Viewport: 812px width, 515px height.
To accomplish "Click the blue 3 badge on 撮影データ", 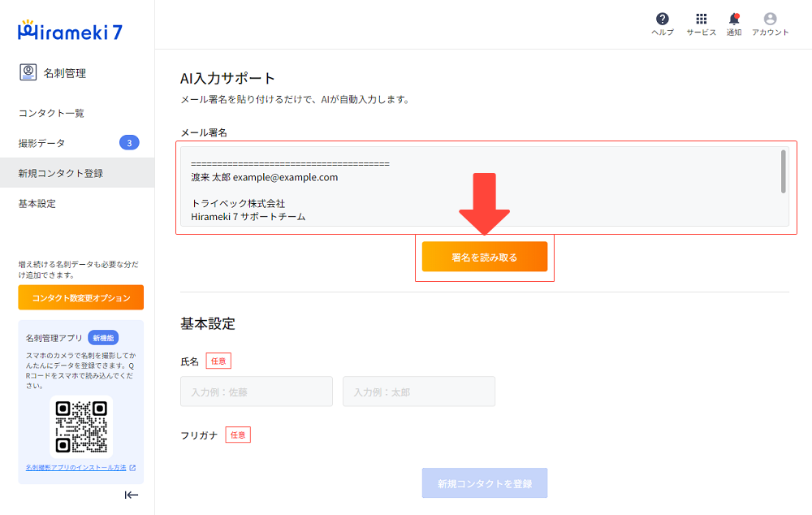I will coord(129,142).
